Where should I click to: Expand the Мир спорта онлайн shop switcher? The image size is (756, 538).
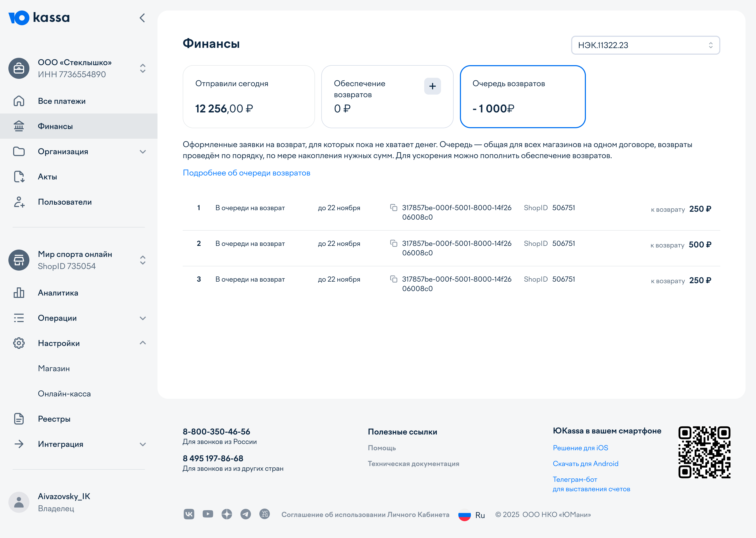pyautogui.click(x=143, y=260)
